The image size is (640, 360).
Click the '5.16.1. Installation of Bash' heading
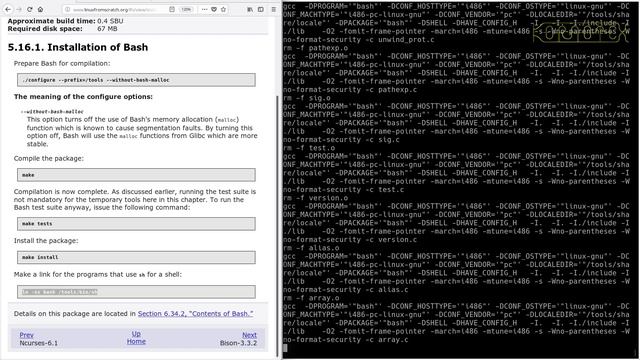78,47
